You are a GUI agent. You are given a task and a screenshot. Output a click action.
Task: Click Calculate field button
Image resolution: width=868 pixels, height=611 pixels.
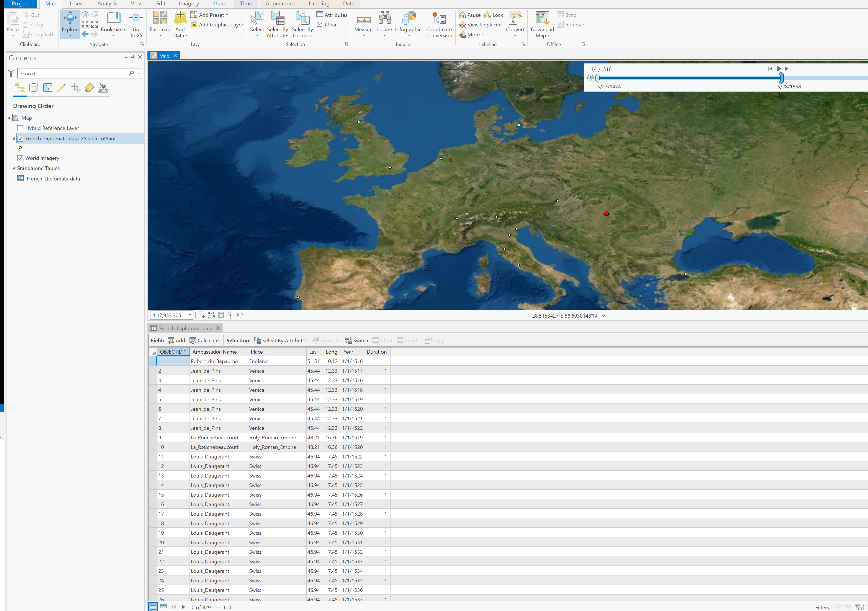(x=204, y=340)
